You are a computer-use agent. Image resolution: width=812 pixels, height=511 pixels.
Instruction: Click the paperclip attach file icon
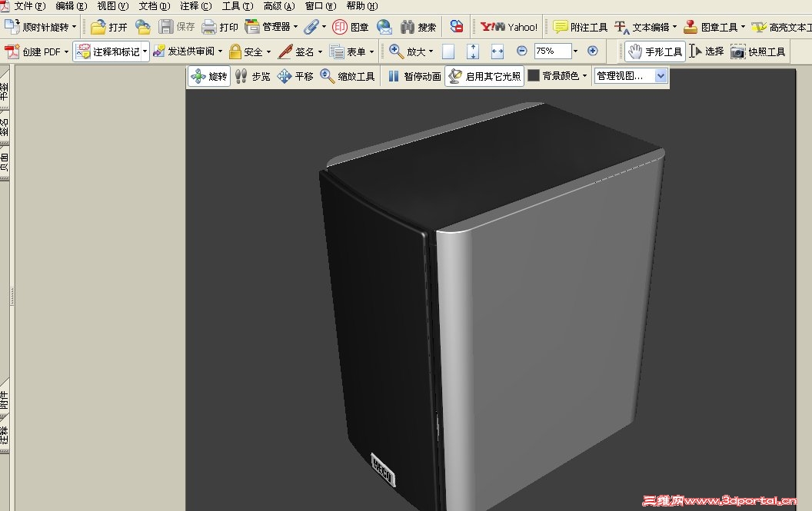[311, 27]
